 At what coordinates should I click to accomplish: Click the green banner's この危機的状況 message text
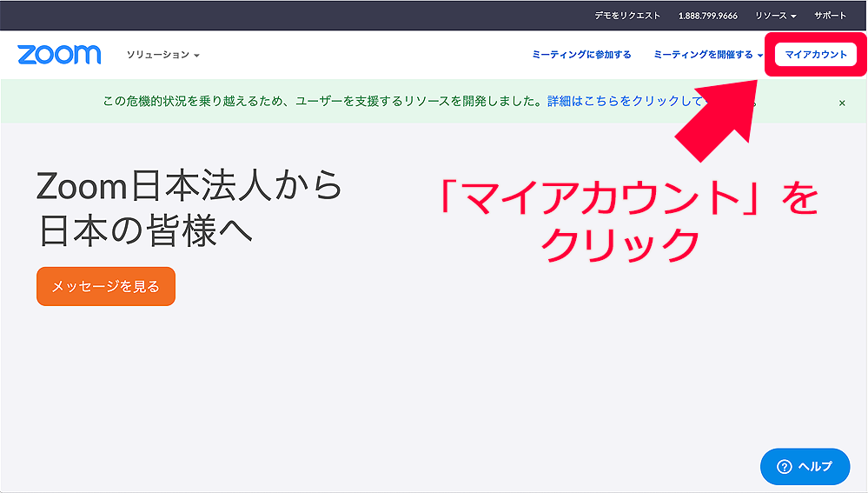pos(323,102)
